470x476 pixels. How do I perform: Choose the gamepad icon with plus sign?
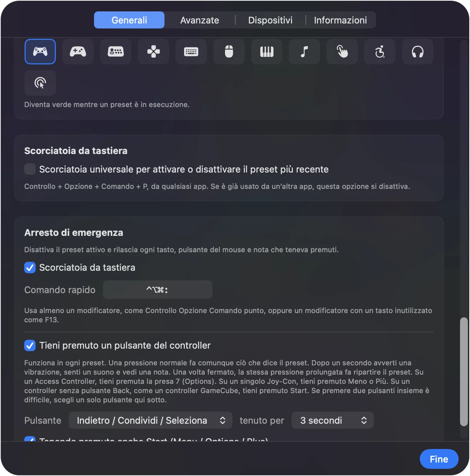[78, 52]
